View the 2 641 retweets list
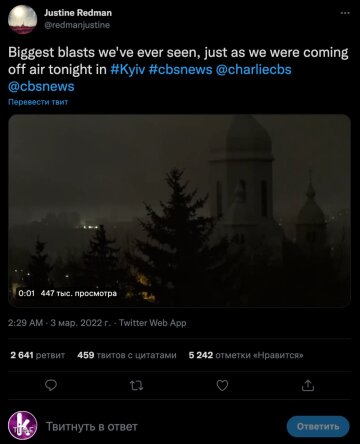This screenshot has height=444, width=360. click(x=37, y=355)
